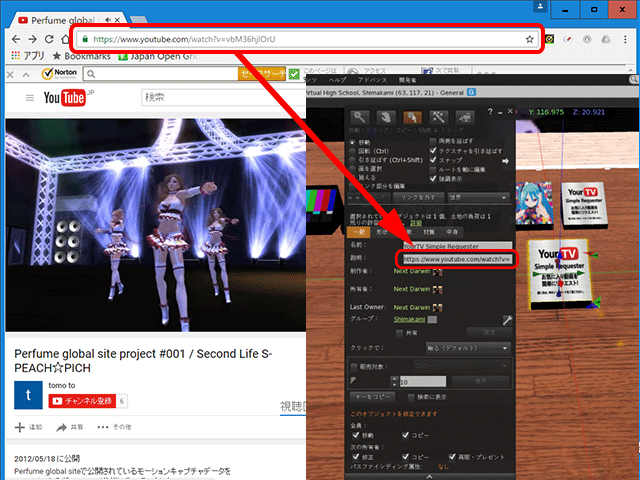Switch to the 中身 contents tab
640x480 pixels.
452,232
